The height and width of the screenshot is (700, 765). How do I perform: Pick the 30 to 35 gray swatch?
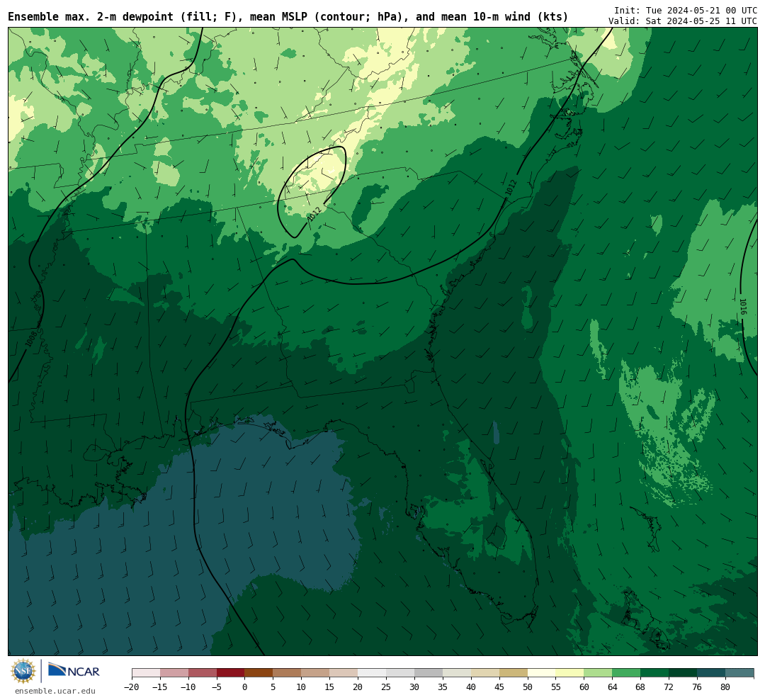click(429, 673)
